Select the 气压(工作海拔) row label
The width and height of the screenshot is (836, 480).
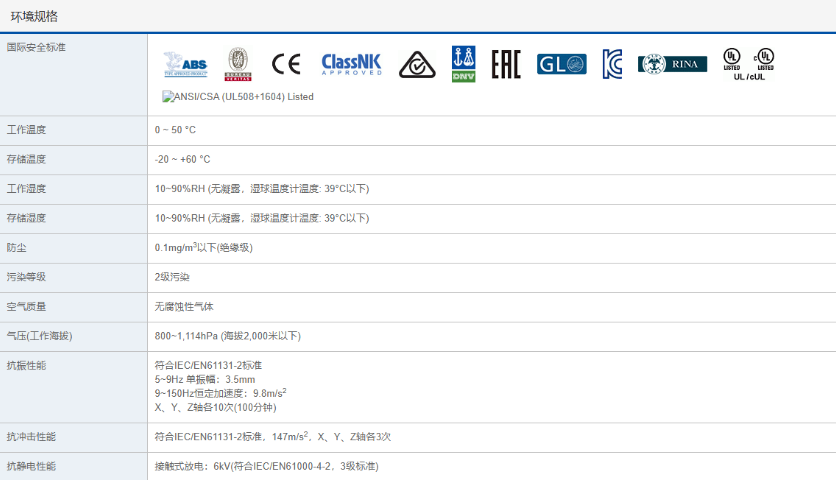coord(39,335)
